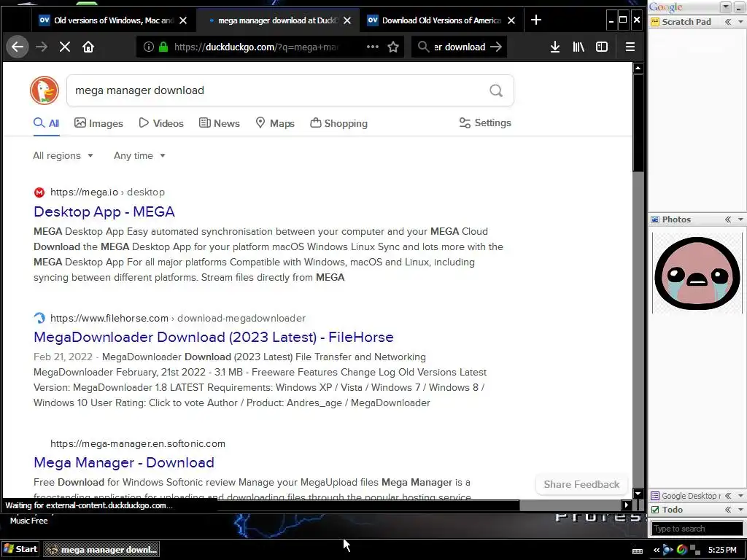Open the 'Mega Manager - Download' result

[x=124, y=462]
